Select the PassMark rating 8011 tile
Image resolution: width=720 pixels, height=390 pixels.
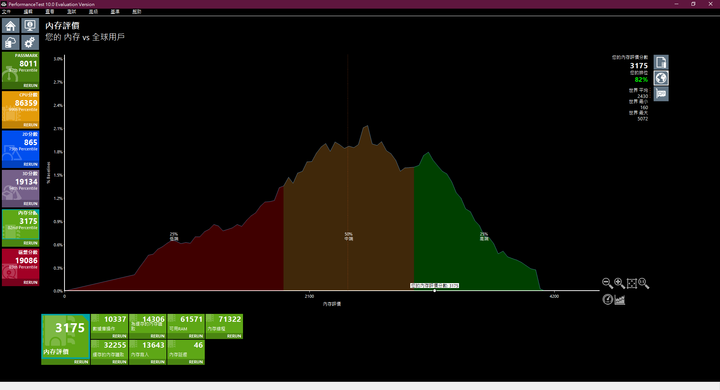(x=21, y=70)
